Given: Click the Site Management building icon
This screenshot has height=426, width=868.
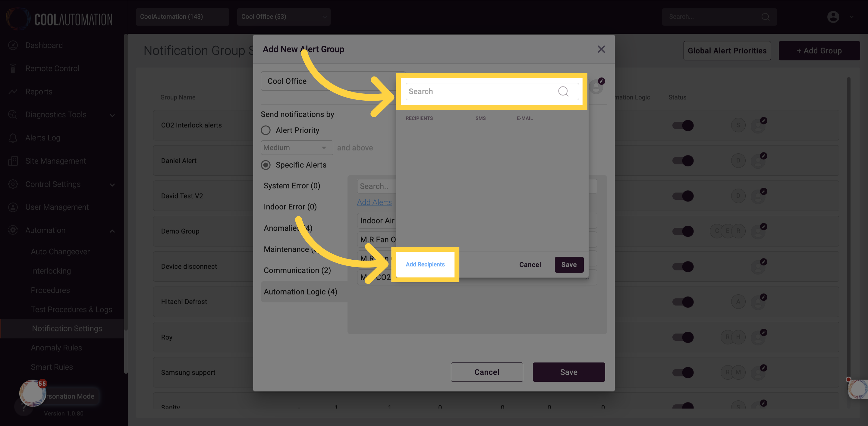Looking at the screenshot, I should (13, 161).
